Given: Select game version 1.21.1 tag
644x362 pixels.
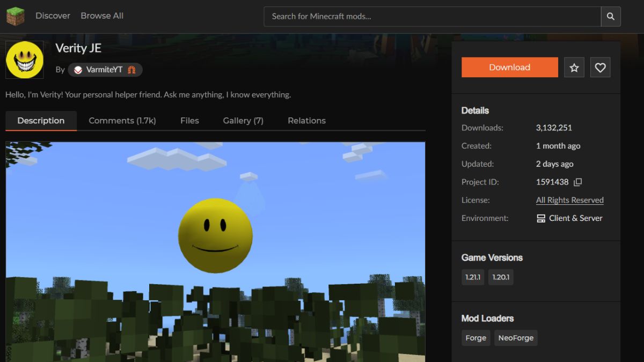Looking at the screenshot, I should [x=472, y=277].
